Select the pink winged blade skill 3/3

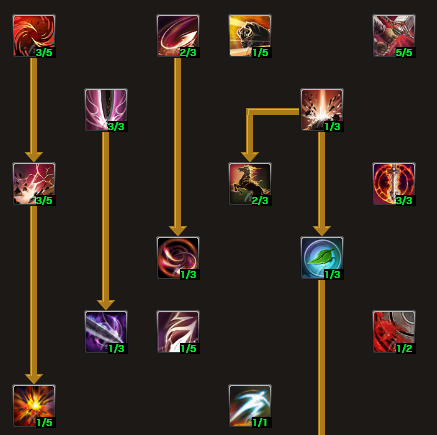(x=106, y=110)
